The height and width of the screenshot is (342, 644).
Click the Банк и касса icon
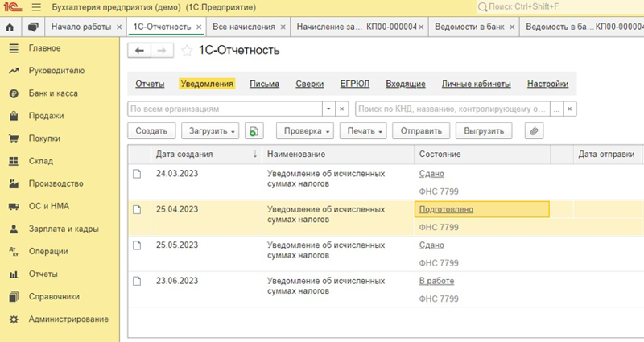click(14, 93)
